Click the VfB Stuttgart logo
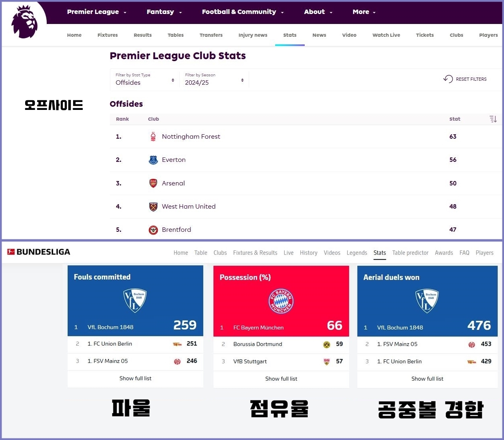The image size is (504, 440). (327, 362)
